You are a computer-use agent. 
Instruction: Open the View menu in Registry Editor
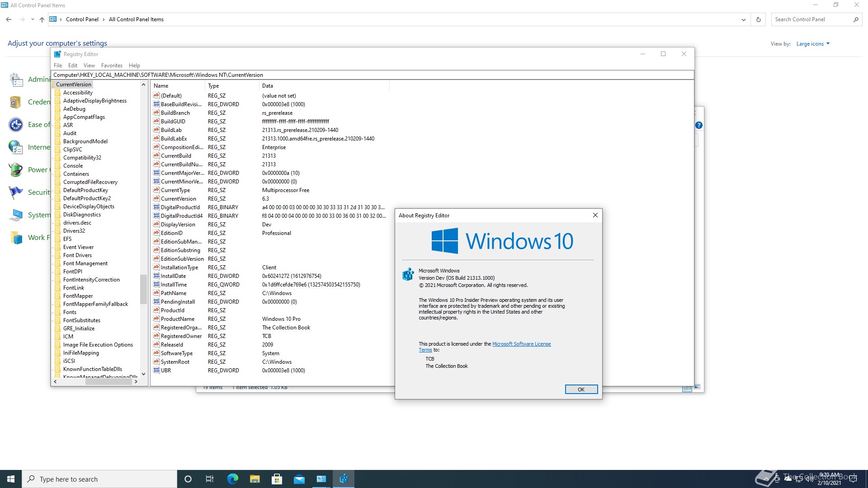tap(89, 66)
